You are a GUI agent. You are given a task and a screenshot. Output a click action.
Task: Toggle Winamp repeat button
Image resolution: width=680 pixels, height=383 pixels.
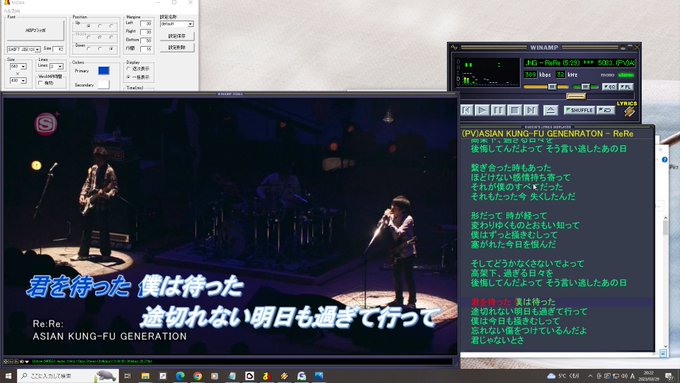point(606,110)
